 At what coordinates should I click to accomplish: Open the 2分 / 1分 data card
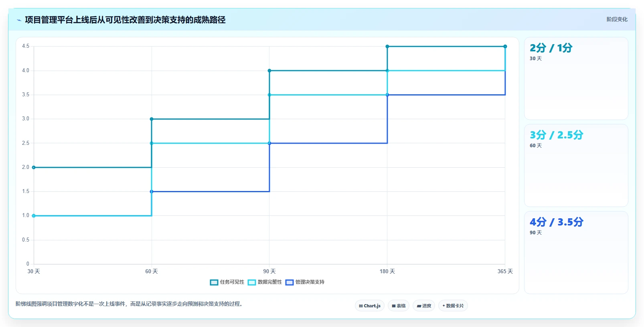point(576,79)
